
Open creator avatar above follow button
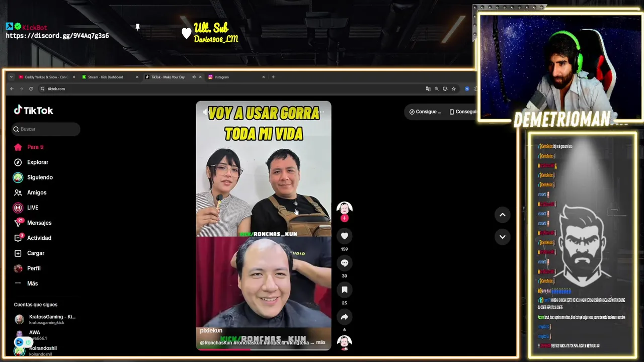345,208
